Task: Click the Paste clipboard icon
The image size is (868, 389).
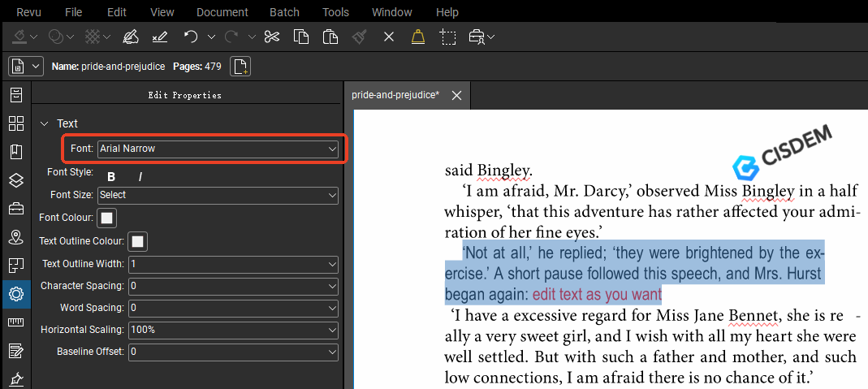Action: 330,37
